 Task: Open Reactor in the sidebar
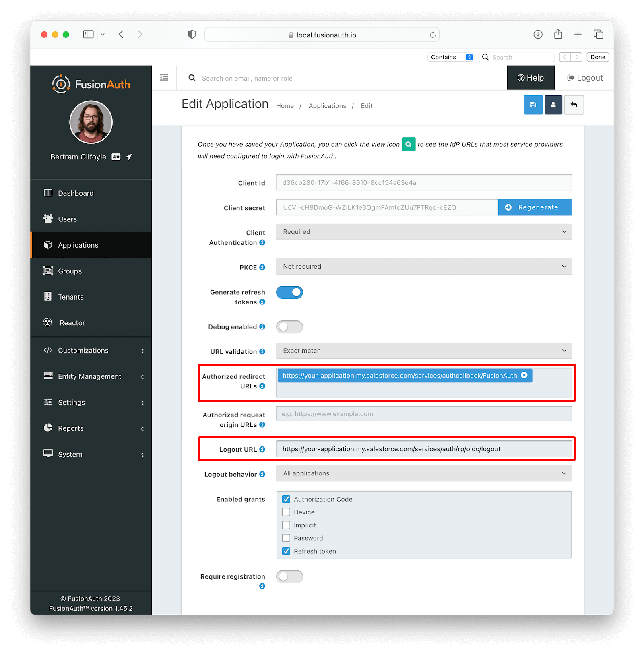(x=91, y=323)
